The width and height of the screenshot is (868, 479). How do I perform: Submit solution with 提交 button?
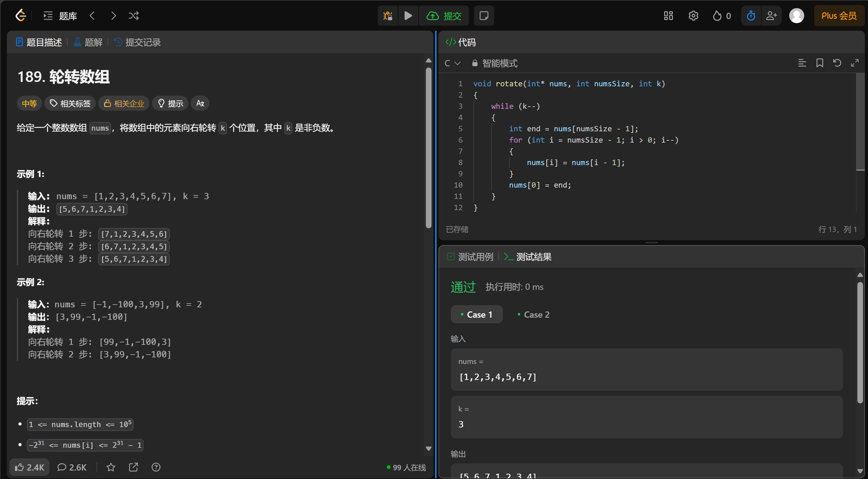tap(444, 16)
